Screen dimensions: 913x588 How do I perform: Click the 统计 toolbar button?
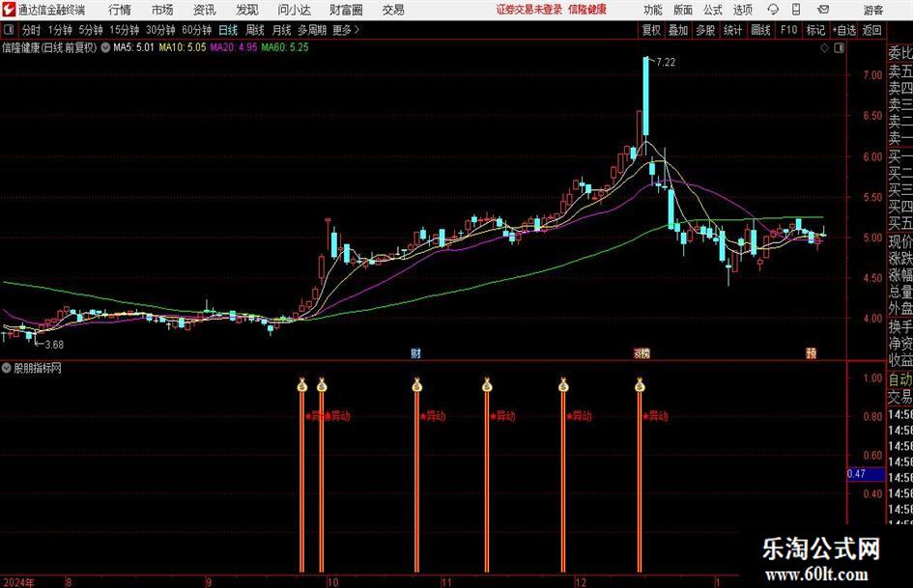(733, 30)
